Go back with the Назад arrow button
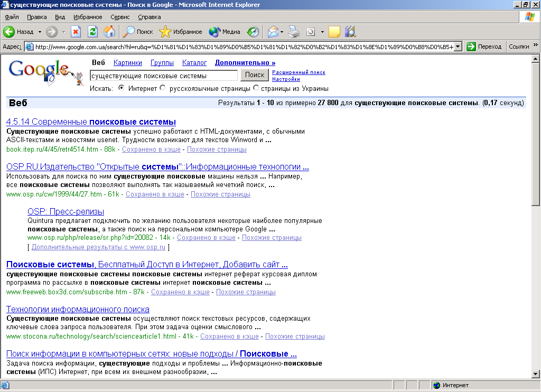This screenshot has width=541, height=392. (x=18, y=32)
